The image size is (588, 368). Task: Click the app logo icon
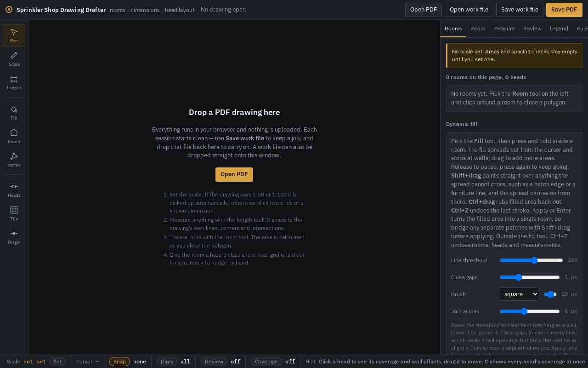[x=9, y=10]
